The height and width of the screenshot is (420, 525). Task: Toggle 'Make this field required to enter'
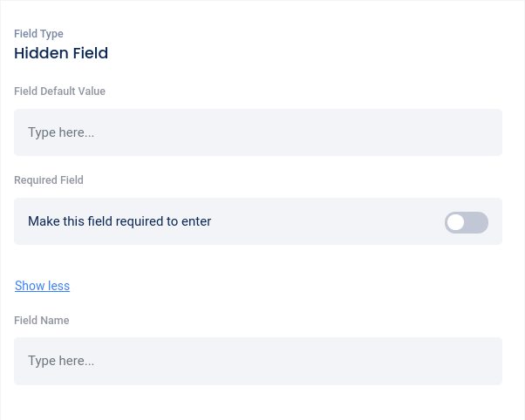[x=467, y=222]
